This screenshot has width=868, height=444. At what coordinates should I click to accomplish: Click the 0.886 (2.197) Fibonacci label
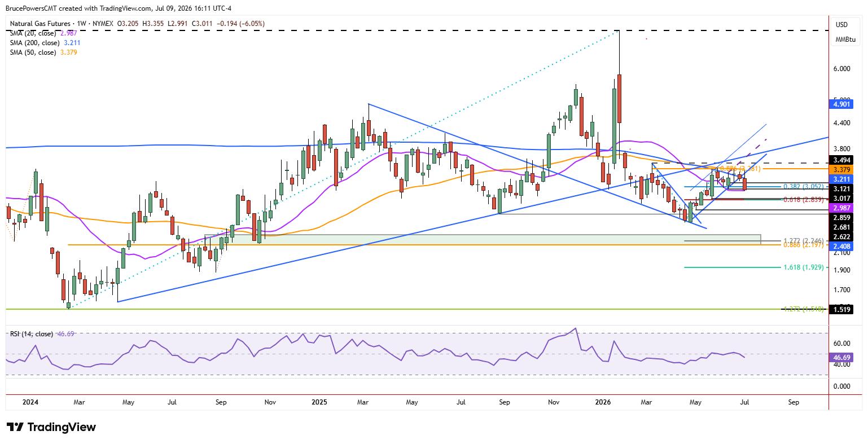pyautogui.click(x=804, y=246)
